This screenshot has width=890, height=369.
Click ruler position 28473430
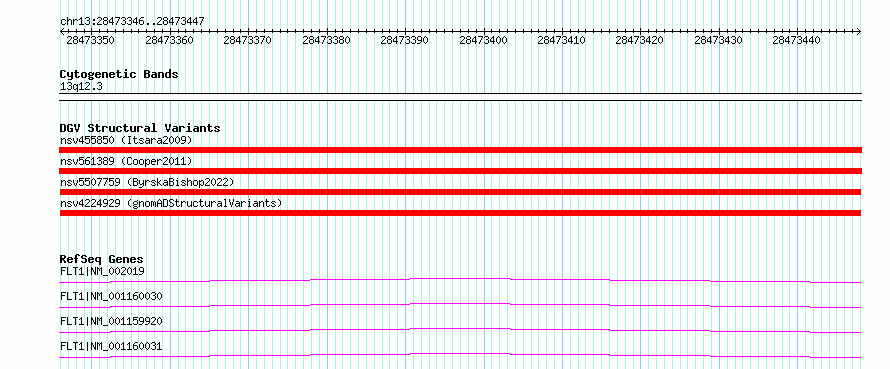pyautogui.click(x=719, y=40)
